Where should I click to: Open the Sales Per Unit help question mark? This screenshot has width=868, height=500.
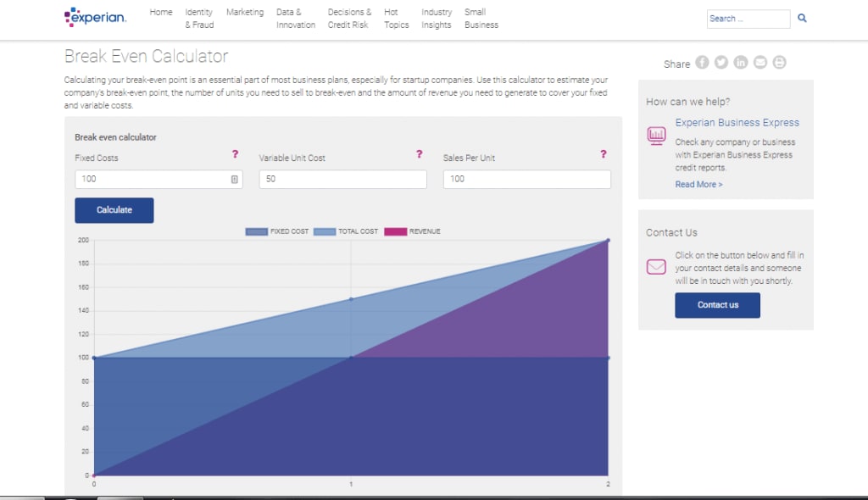click(x=604, y=154)
